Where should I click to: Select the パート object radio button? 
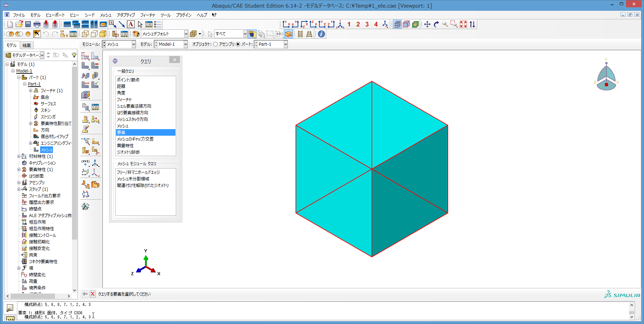click(238, 44)
